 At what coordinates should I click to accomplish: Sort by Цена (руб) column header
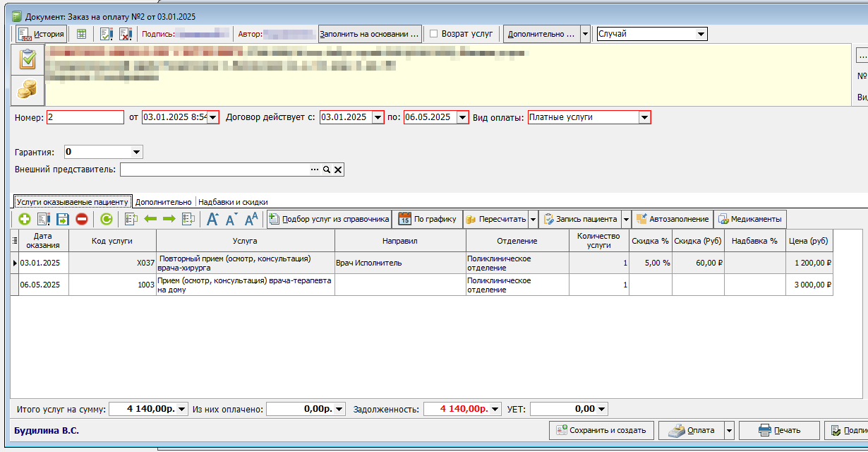(x=809, y=241)
